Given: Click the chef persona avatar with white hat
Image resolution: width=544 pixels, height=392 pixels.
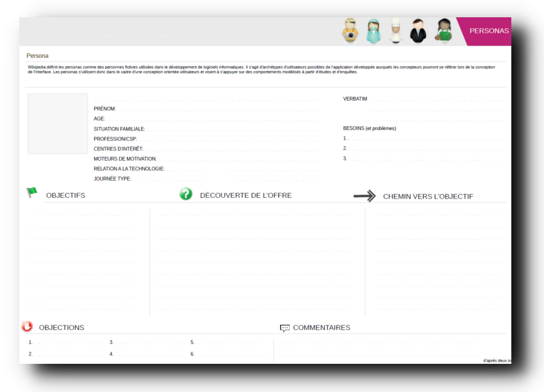Looking at the screenshot, I should (395, 31).
